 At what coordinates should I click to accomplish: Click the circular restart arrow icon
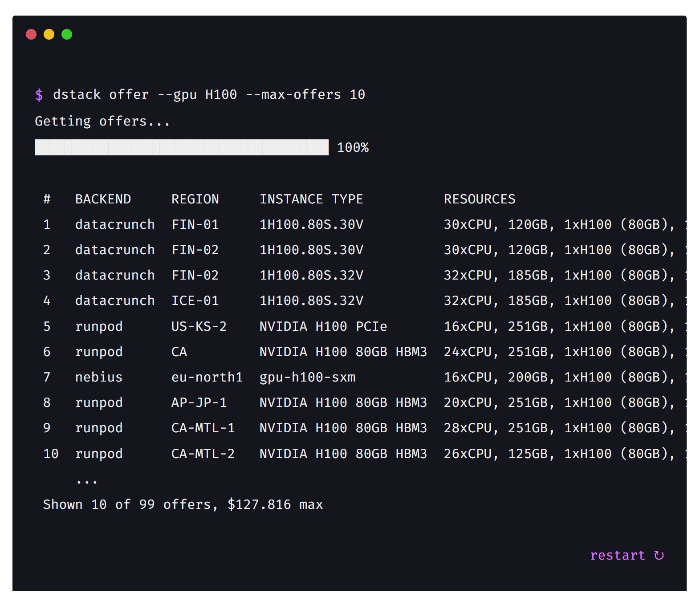click(659, 555)
